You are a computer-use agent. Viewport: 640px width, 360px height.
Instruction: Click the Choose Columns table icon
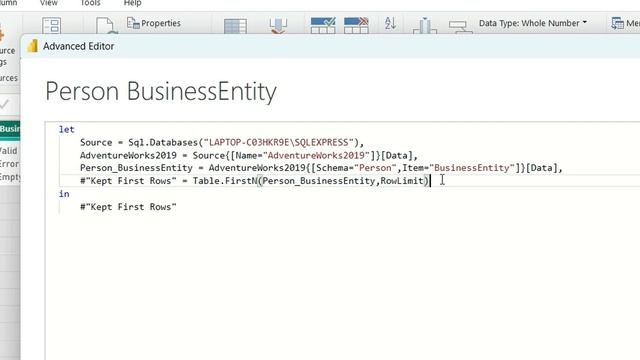pyautogui.click(x=235, y=26)
